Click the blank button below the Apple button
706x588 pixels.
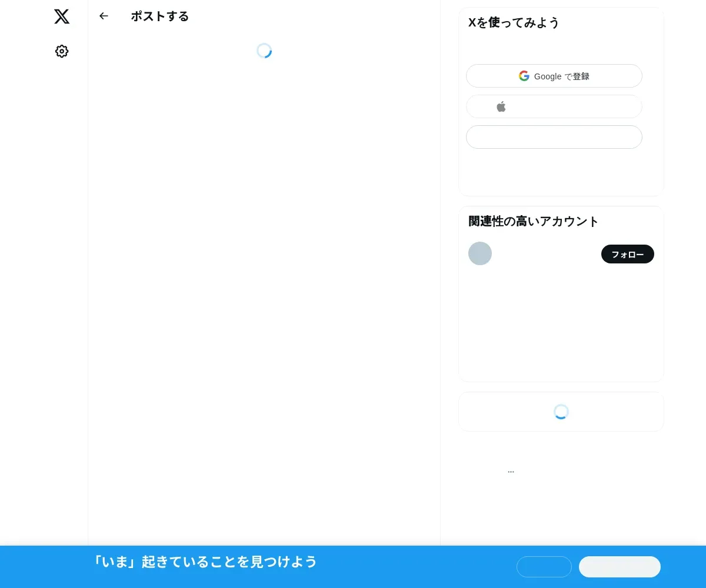pyautogui.click(x=554, y=137)
